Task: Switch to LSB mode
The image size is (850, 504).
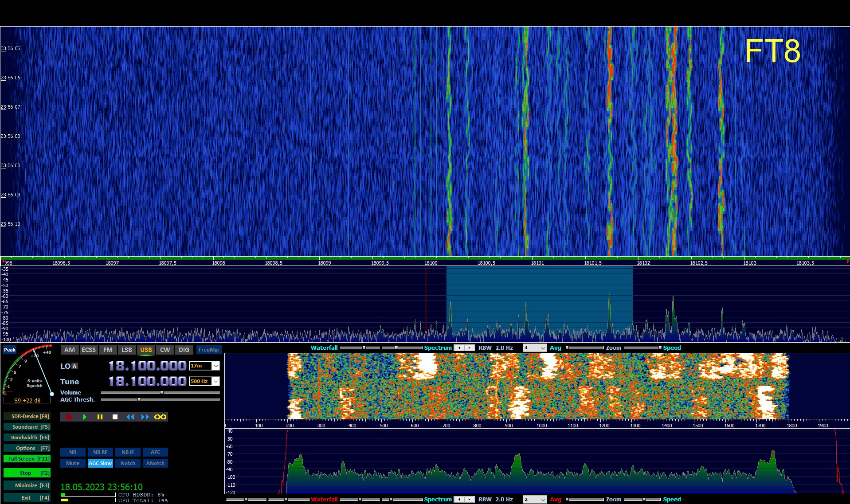Action: click(127, 350)
